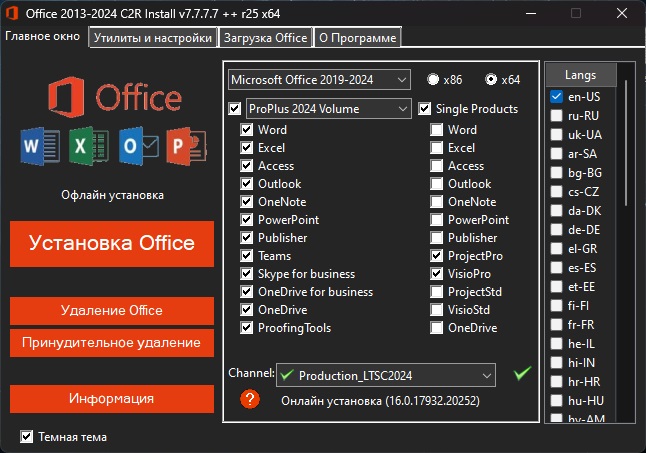Image resolution: width=646 pixels, height=453 pixels.
Task: Disable the Темная тема dark theme checkbox
Action: click(x=26, y=437)
